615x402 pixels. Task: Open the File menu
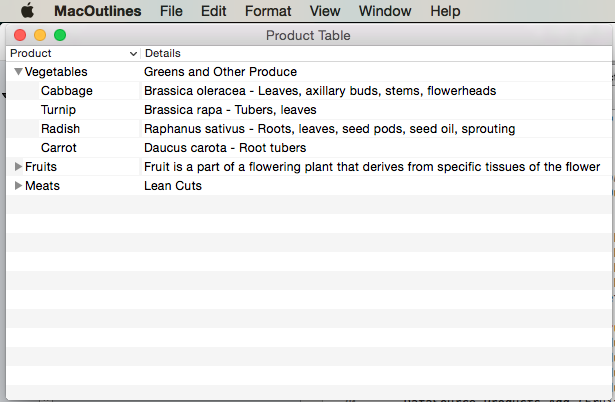171,11
